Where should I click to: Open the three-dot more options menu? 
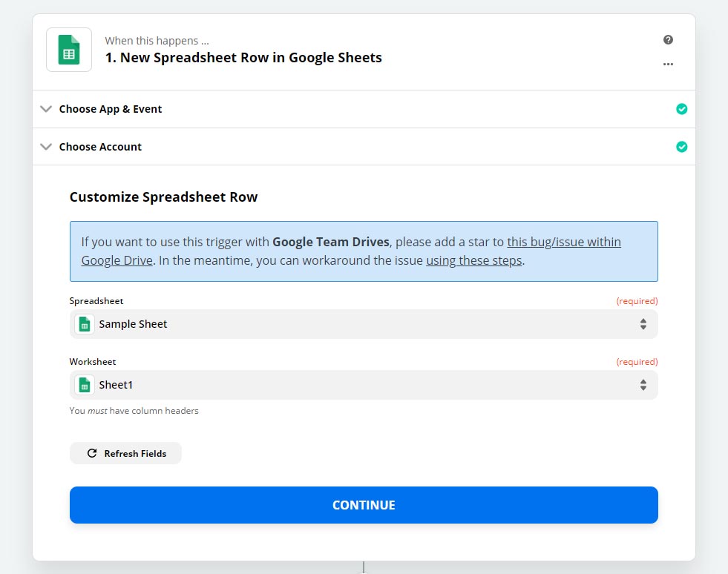pyautogui.click(x=668, y=64)
